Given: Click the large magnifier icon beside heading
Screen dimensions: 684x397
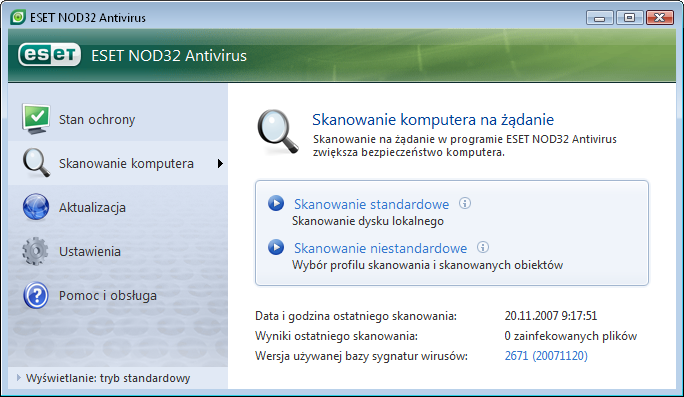Looking at the screenshot, I should [x=278, y=132].
